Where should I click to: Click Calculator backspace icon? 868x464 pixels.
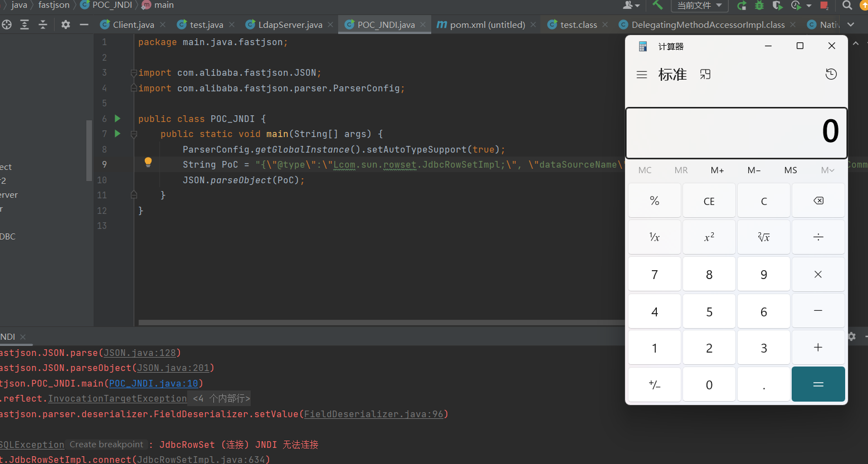click(x=818, y=201)
